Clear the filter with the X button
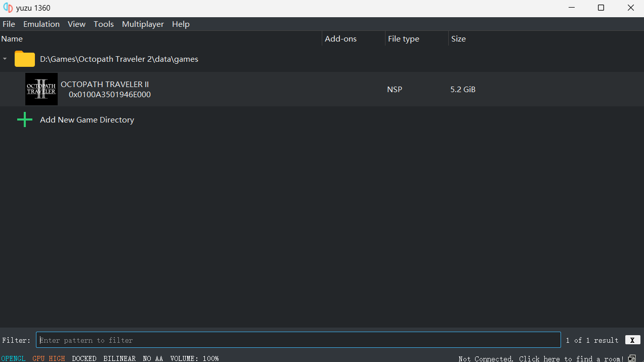 pyautogui.click(x=632, y=340)
